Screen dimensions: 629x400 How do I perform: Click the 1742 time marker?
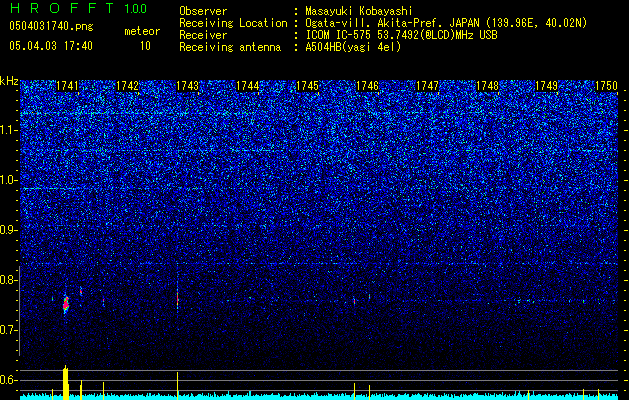coord(127,86)
